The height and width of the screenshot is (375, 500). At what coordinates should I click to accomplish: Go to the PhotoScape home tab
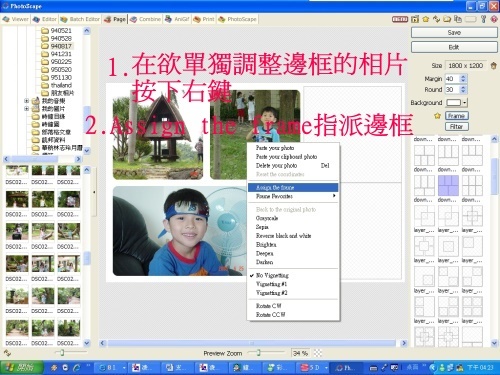coord(237,19)
